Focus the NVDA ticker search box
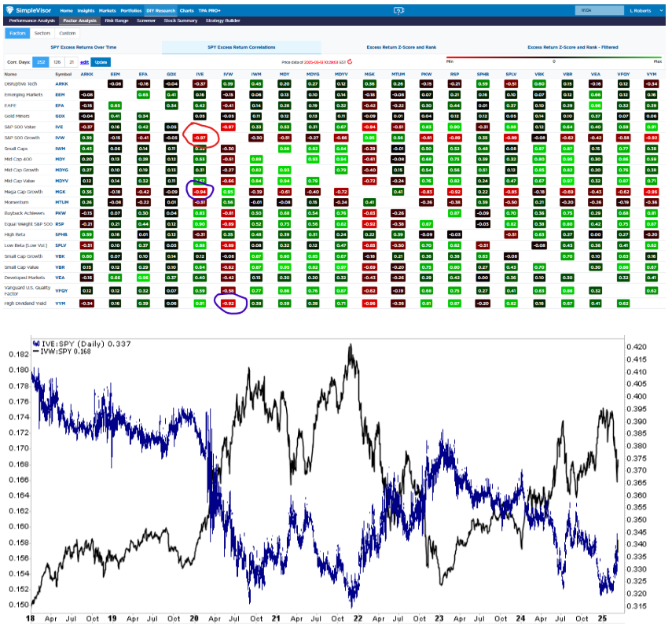Viewport: 672px width, 633px height. click(599, 10)
